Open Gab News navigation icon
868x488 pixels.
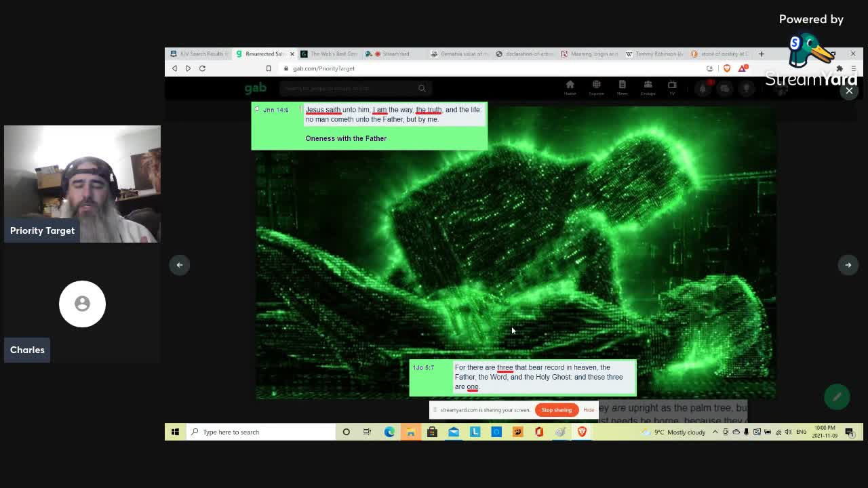(x=622, y=87)
